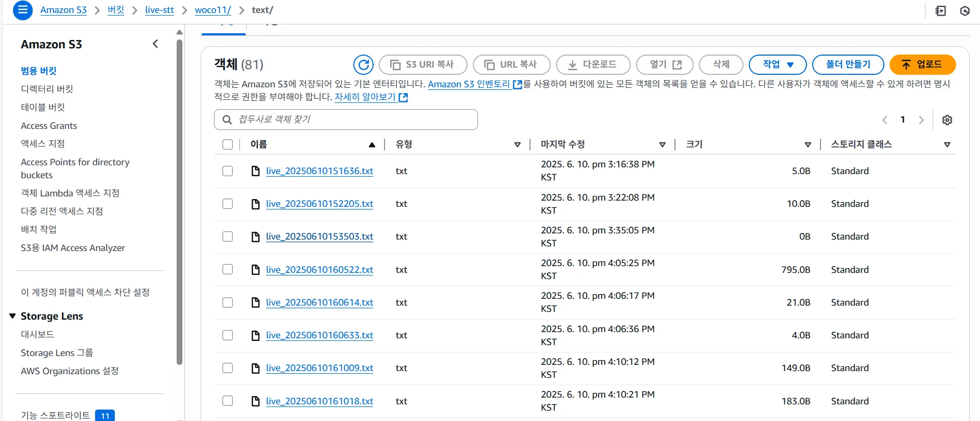Open the CloudShell icon in the header

941,10
